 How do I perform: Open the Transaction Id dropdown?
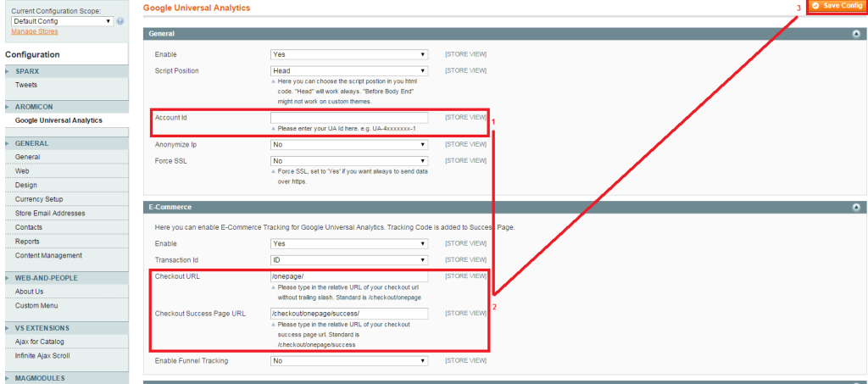point(349,259)
